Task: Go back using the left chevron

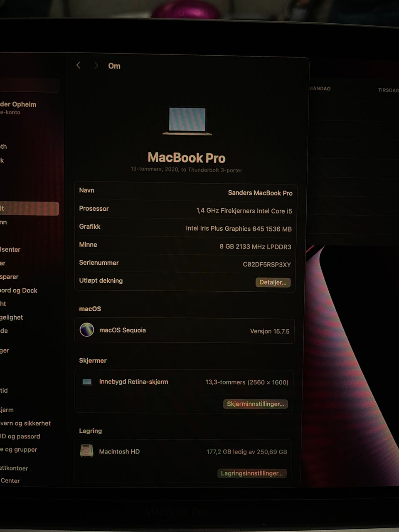Action: [78, 65]
